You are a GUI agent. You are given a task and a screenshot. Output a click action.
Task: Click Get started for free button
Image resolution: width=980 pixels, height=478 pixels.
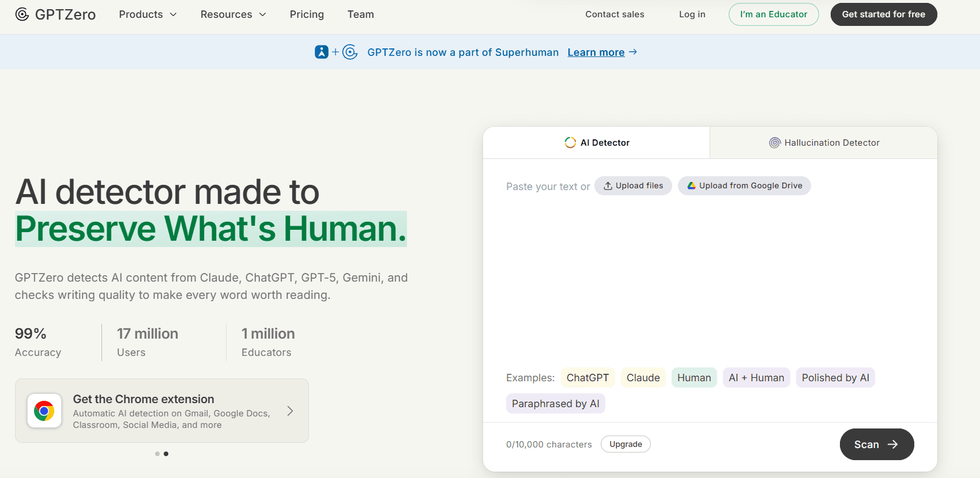click(x=884, y=14)
